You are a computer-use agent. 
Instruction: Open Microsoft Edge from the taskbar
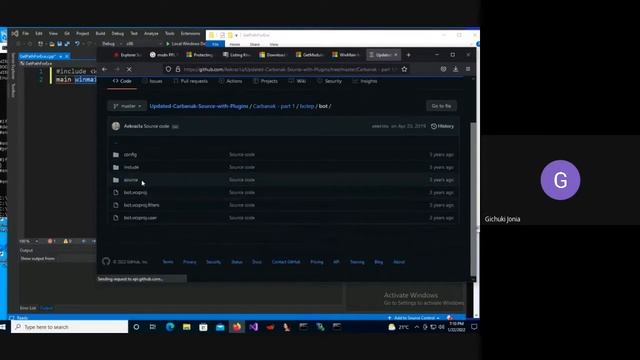point(170,327)
